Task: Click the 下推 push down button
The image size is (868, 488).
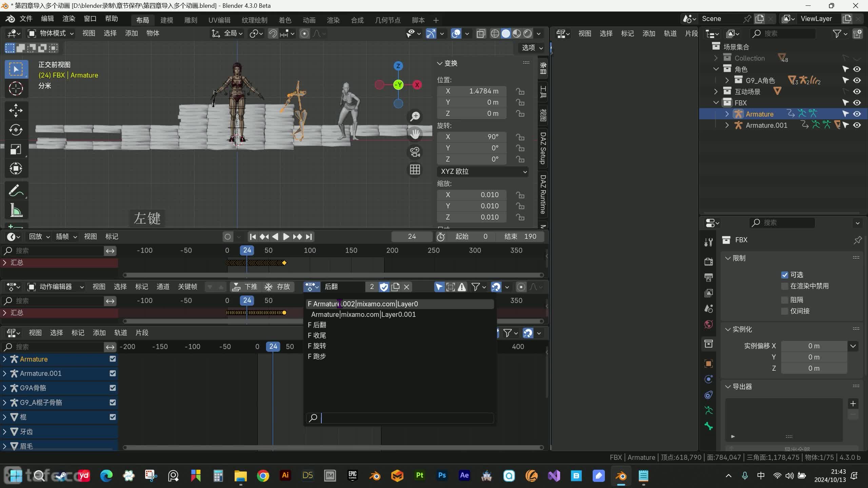Action: point(245,287)
